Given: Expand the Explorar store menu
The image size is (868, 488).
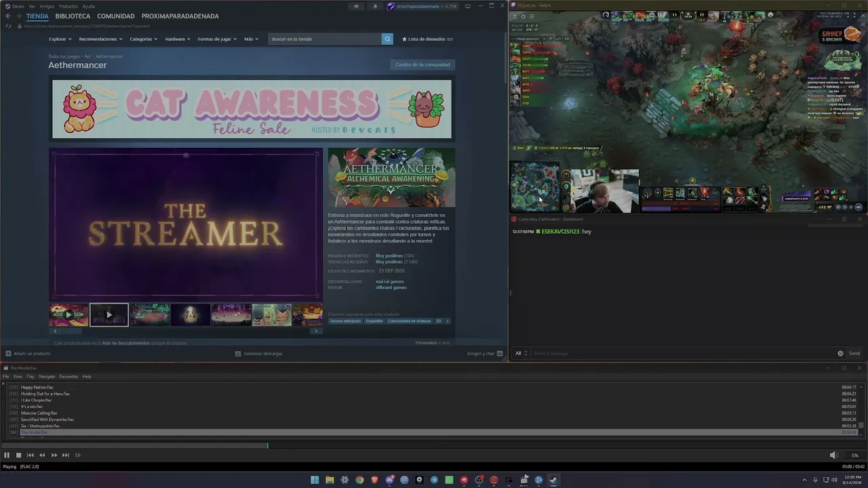Looking at the screenshot, I should click(60, 39).
